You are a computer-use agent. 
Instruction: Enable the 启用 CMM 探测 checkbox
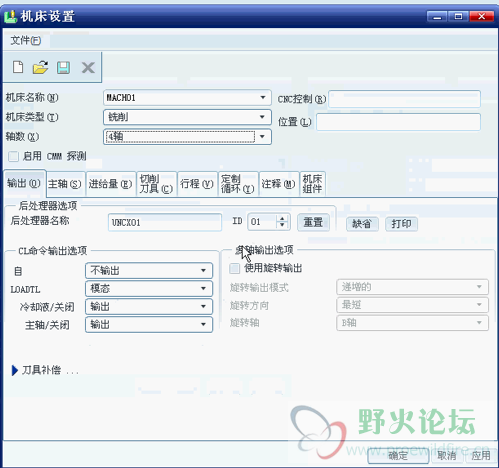pos(13,156)
